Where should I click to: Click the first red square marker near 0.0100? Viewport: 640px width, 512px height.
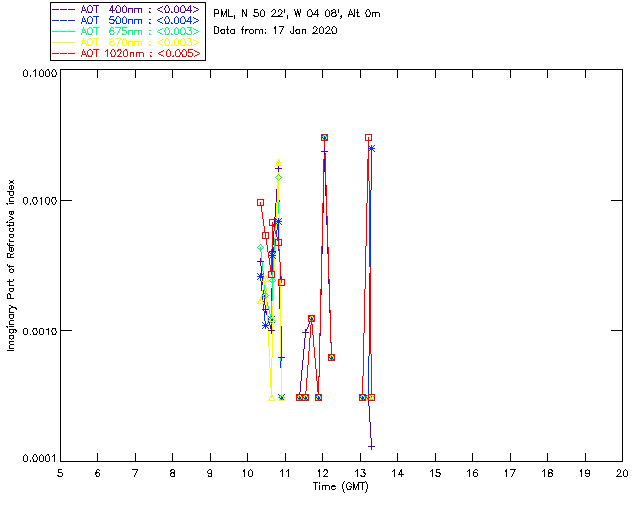point(260,203)
